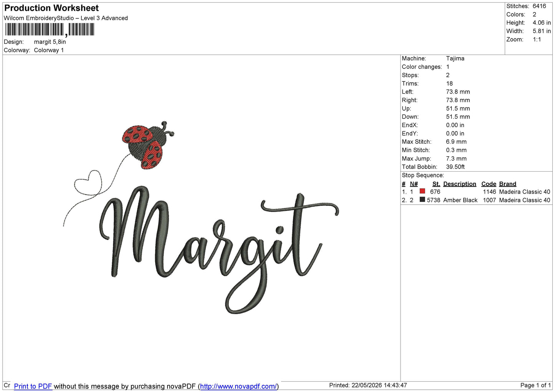Screen dimensions: 555x392
Task: Select the 'Production Worksheet' title
Action: (51, 8)
